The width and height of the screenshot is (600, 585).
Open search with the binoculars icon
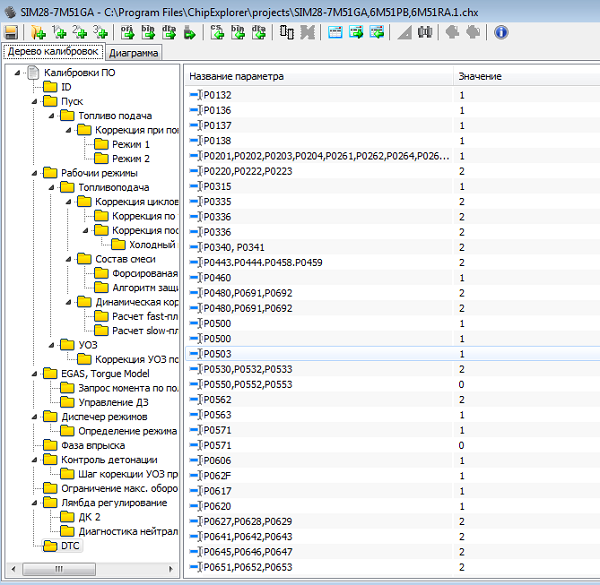[x=424, y=32]
